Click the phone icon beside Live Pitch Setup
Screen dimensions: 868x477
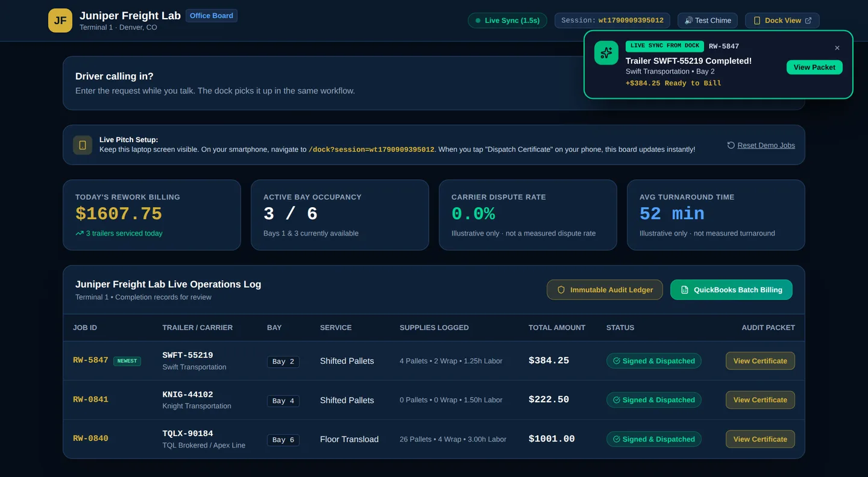[83, 145]
